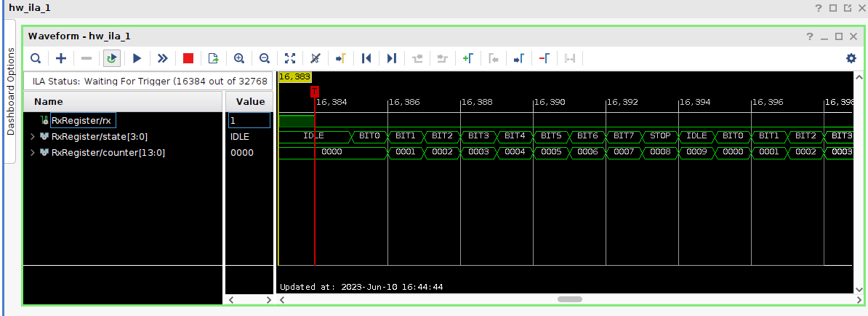
Task: Click the Updated at timestamp text
Action: click(361, 287)
